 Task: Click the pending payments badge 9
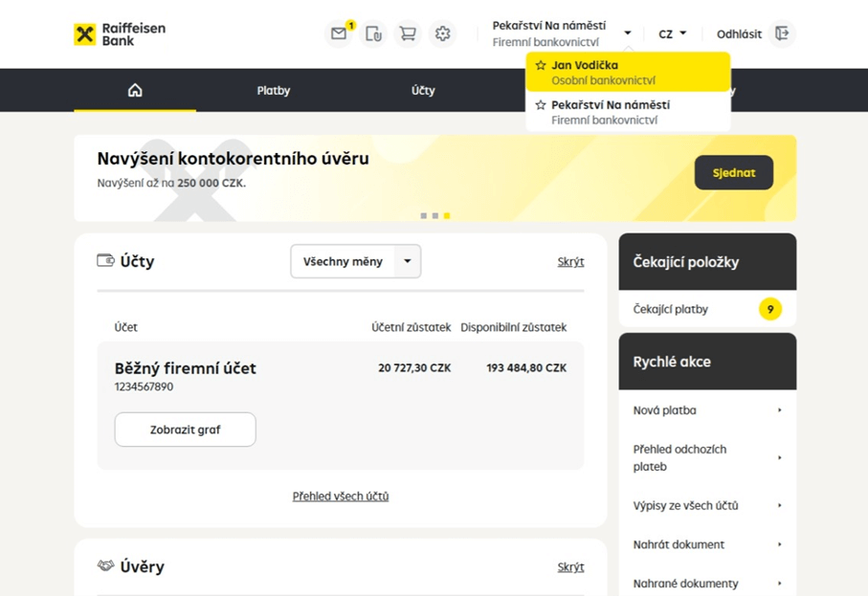tap(770, 309)
